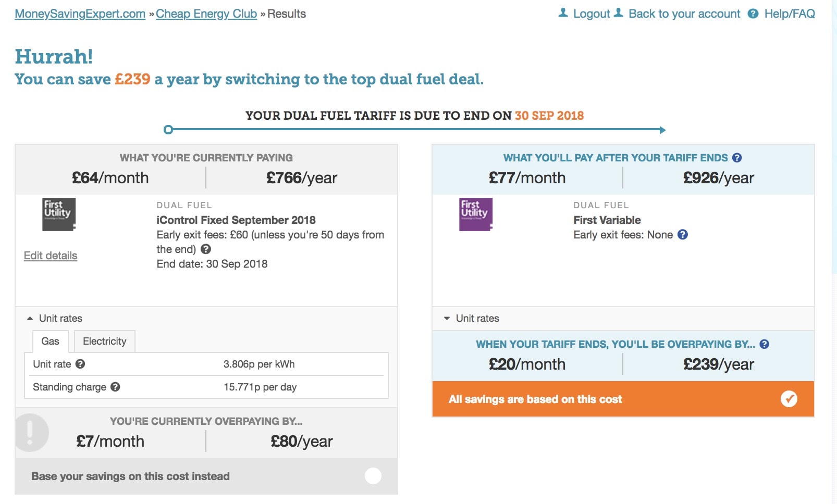Switch to the Electricity unit rates tab
This screenshot has width=837, height=504.
(104, 342)
